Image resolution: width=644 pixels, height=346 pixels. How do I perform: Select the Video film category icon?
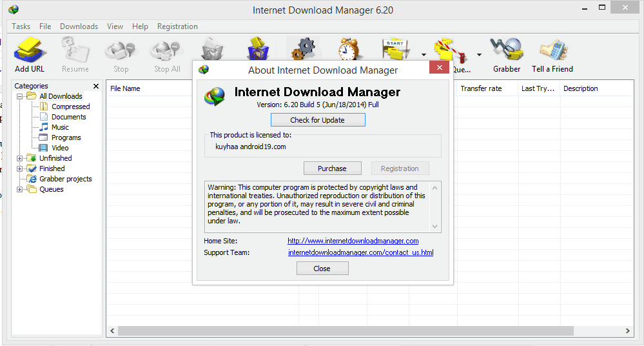tap(43, 148)
